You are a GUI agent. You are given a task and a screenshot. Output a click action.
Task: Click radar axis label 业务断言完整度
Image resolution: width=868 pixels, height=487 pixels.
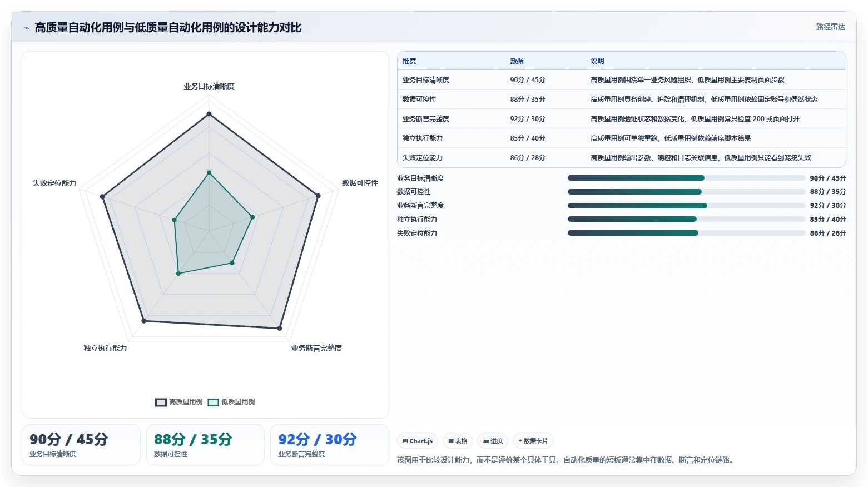(316, 348)
